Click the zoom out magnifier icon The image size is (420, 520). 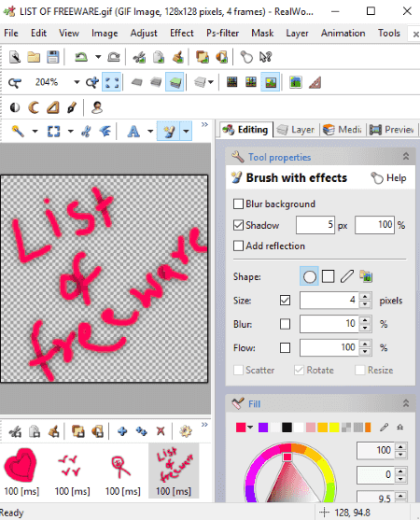15,82
